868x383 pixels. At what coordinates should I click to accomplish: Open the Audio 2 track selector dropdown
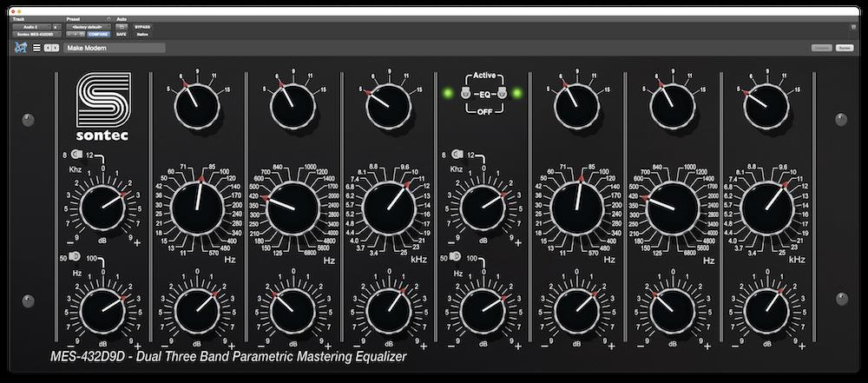(31, 27)
